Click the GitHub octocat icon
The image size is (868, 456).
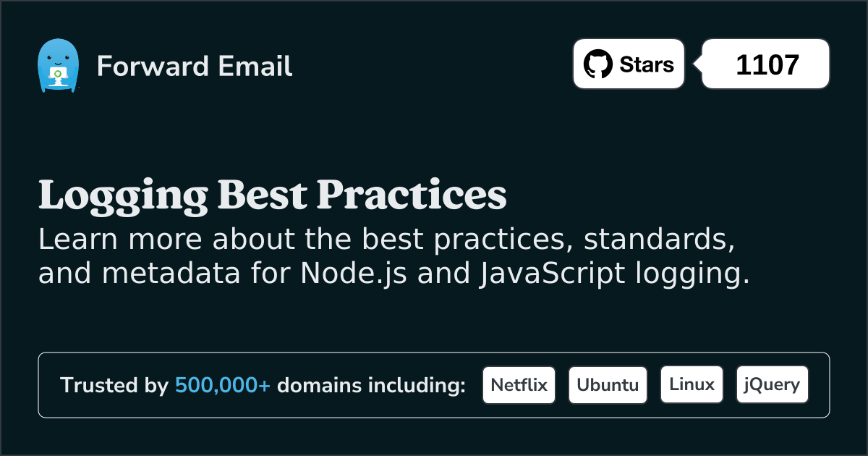tap(598, 64)
